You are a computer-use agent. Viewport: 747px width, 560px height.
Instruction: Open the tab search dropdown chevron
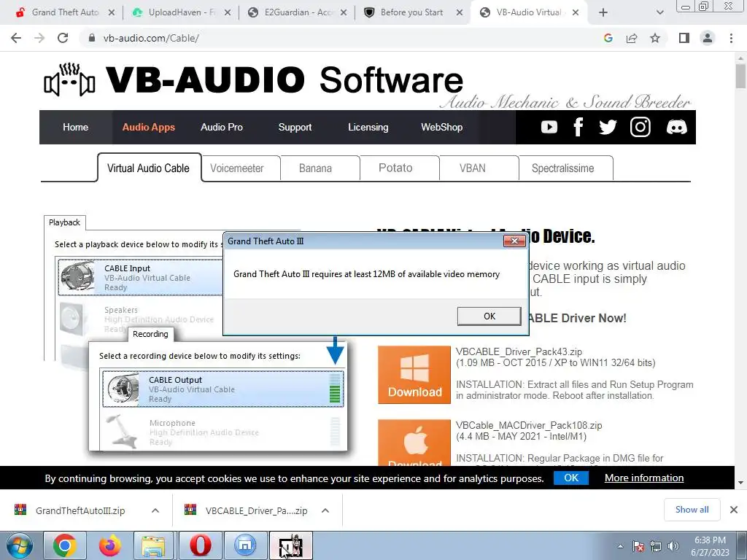(x=659, y=12)
